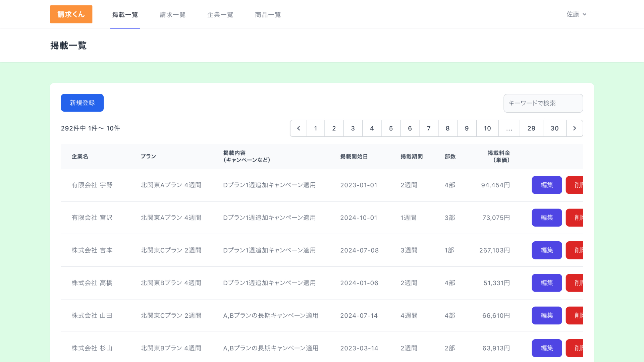Edit the 有限会社 宮沢 row
Viewport: 644px width, 362px height.
click(547, 218)
